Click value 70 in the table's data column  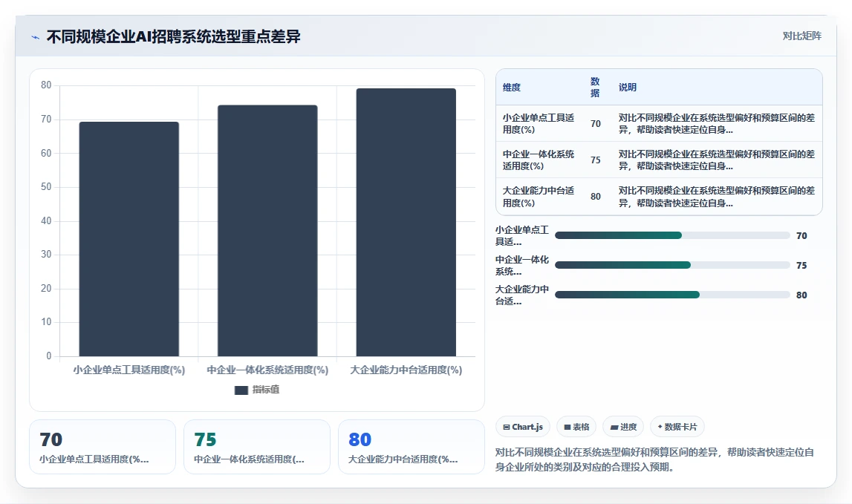pyautogui.click(x=596, y=124)
